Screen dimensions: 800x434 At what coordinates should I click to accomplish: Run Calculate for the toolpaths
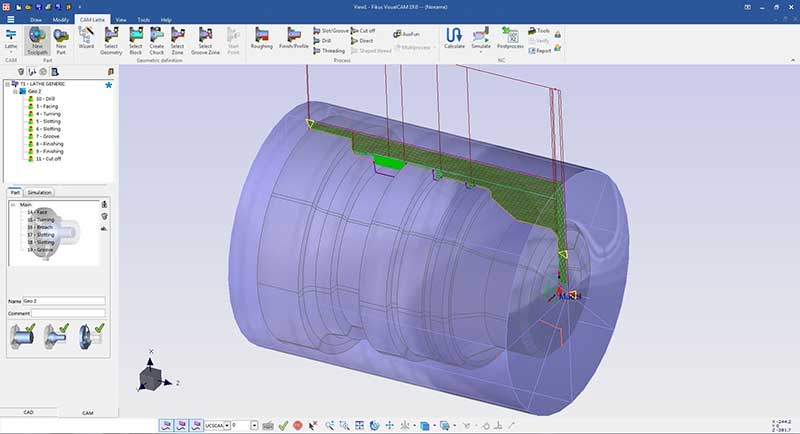click(454, 38)
